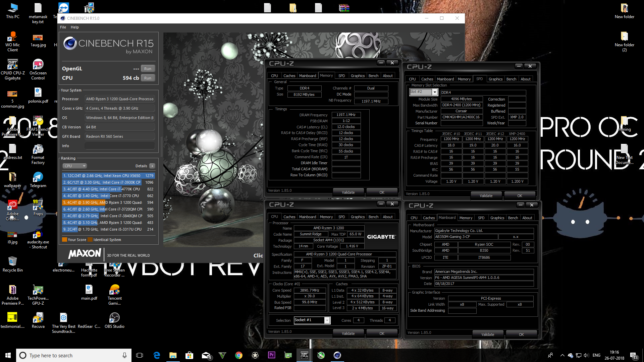Open the OnScreen Control desktop shortcut

point(38,70)
